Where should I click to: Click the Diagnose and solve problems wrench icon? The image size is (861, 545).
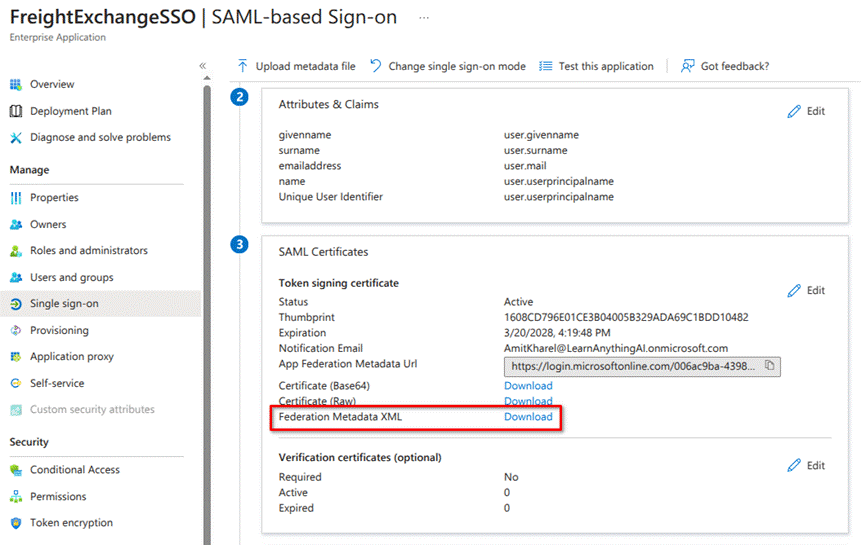click(16, 137)
